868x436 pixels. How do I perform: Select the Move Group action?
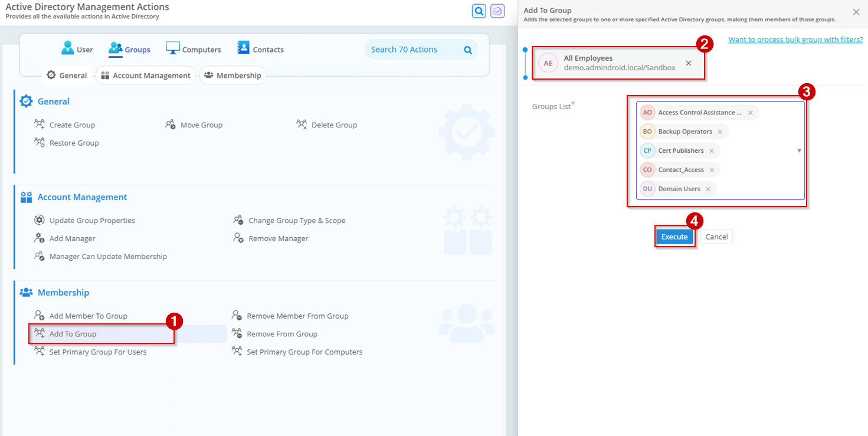click(201, 124)
